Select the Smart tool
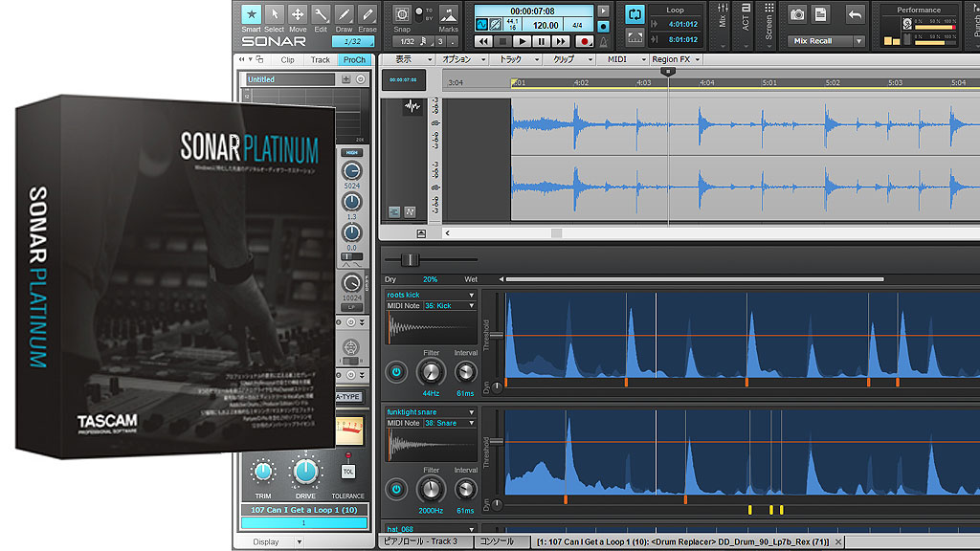 point(252,14)
